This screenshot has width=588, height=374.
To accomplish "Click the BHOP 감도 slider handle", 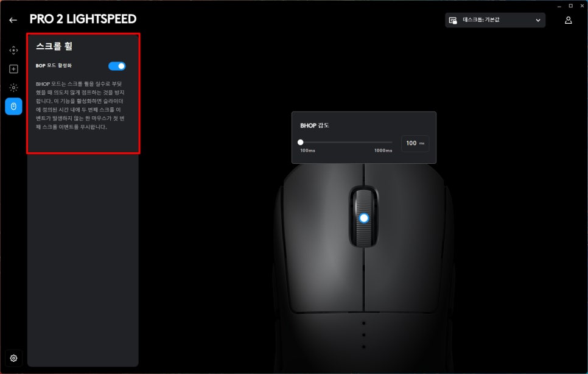I will (x=300, y=142).
